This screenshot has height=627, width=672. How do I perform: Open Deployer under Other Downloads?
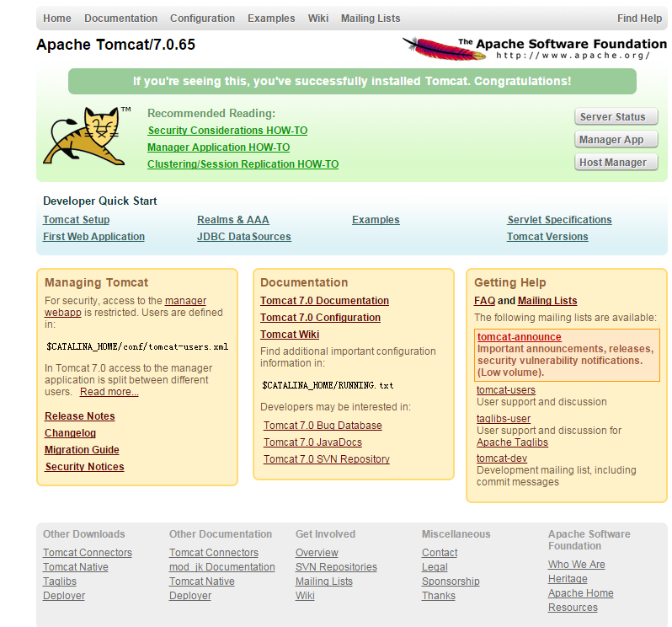[x=64, y=596]
